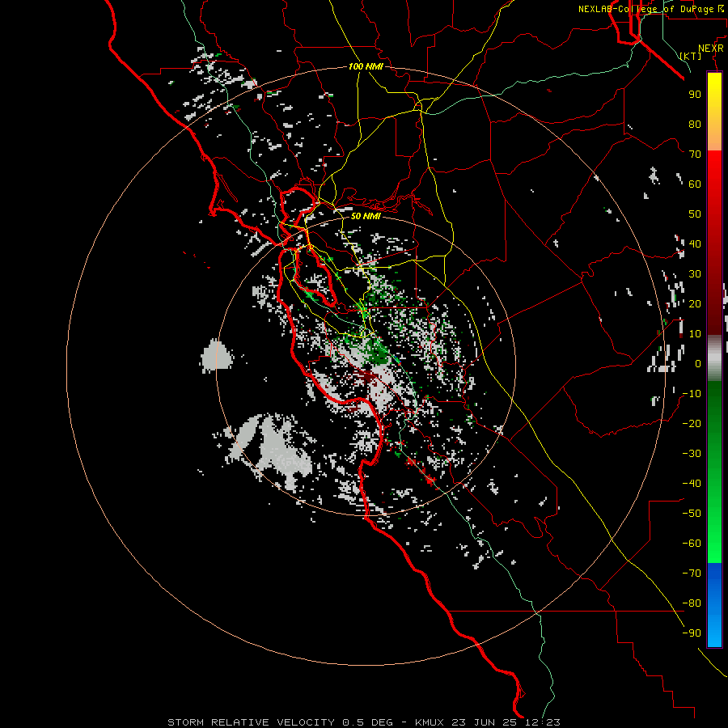The image size is (728, 728).
Task: Select the positive 40 scale value
Action: [x=695, y=243]
